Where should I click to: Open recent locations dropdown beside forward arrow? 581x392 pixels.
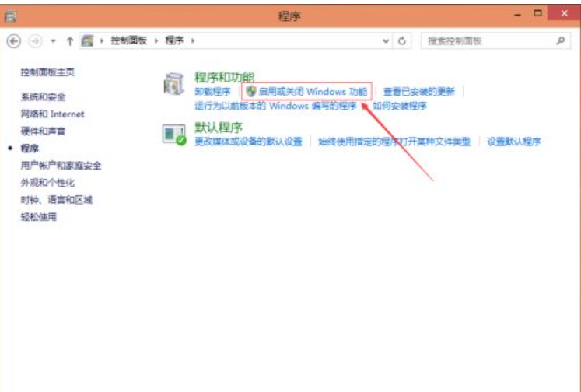pos(53,40)
